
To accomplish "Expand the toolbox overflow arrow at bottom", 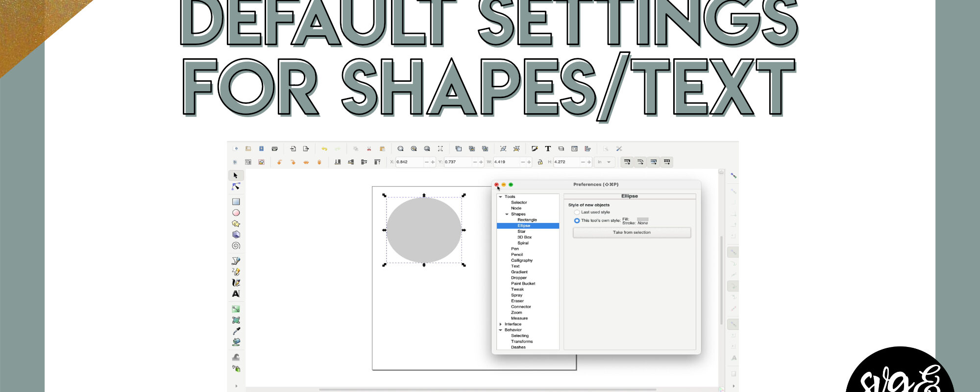I will (236, 386).
